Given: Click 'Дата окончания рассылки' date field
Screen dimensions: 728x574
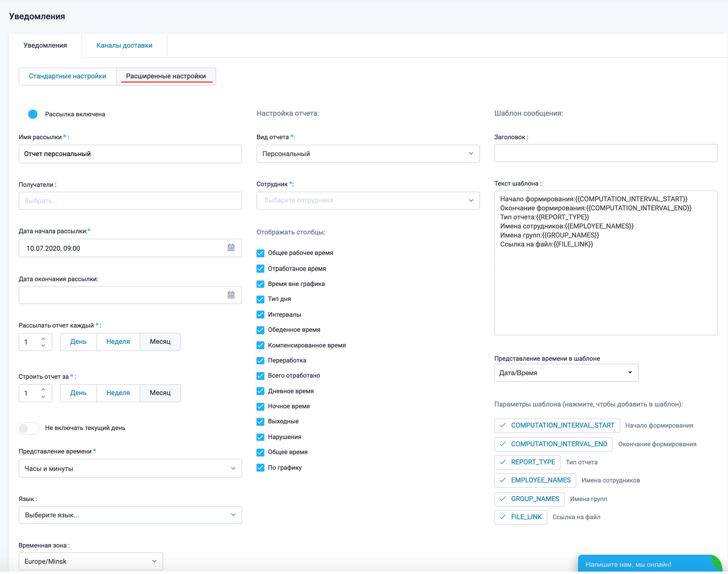Looking at the screenshot, I should point(130,295).
